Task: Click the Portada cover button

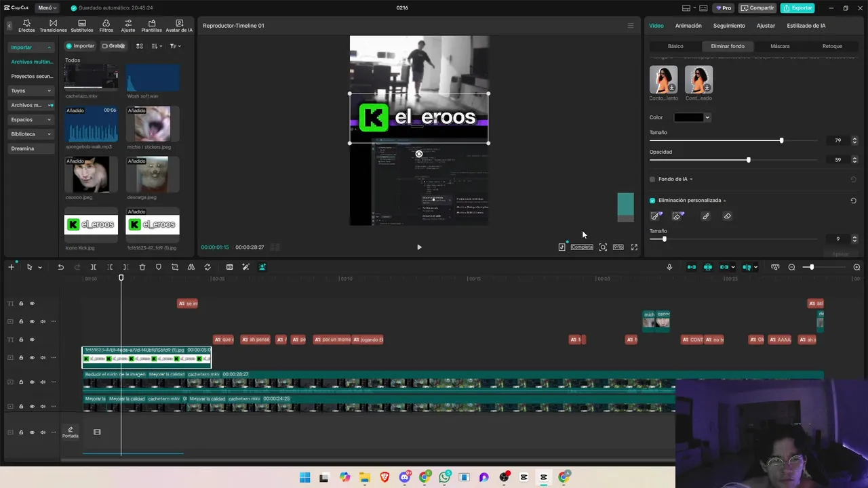Action: [x=71, y=432]
